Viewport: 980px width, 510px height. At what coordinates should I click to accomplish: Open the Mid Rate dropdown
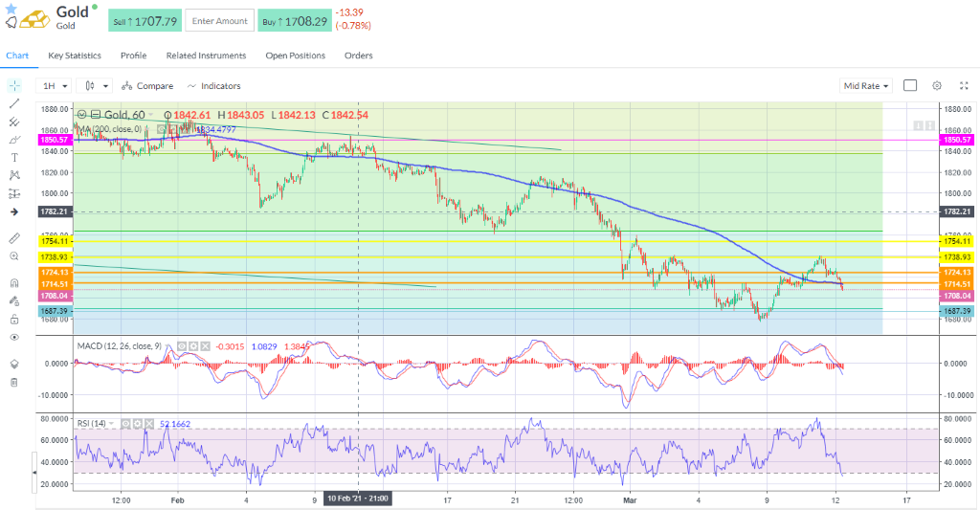click(x=865, y=86)
